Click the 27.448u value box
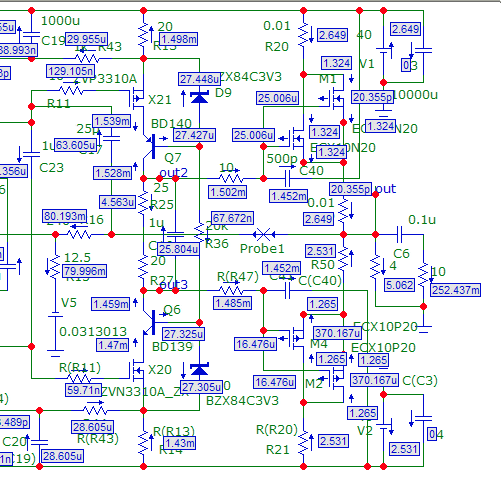Image resolution: width=501 pixels, height=497 pixels. 199,79
